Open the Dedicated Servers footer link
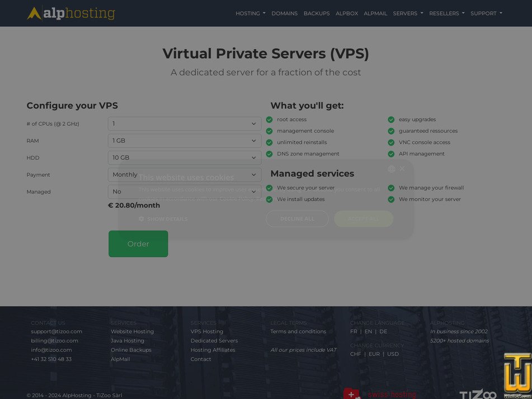The width and height of the screenshot is (532, 399). click(x=214, y=341)
